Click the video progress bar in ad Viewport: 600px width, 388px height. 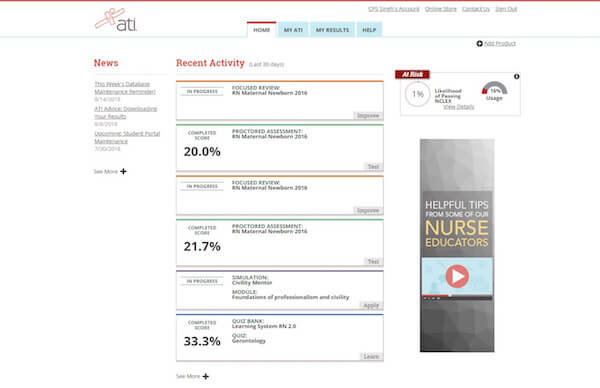click(x=457, y=295)
